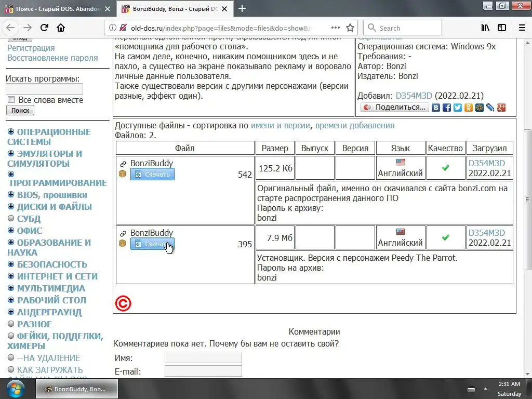Share page via Mail.ru icon
This screenshot has width=532, height=399.
(479, 108)
